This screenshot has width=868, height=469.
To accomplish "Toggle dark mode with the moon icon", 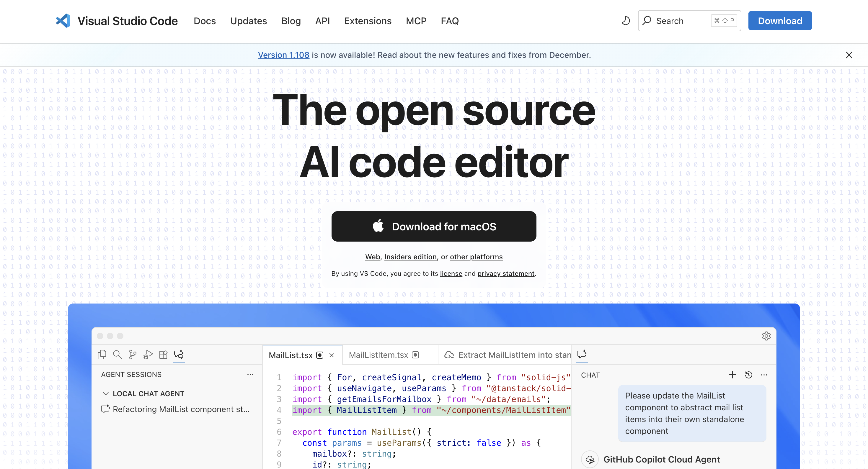I will click(x=626, y=21).
